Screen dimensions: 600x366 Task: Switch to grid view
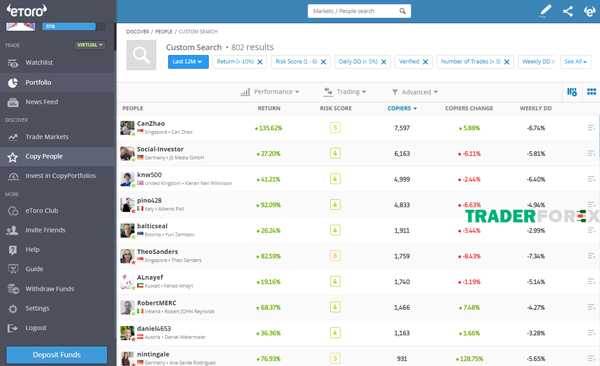coord(591,92)
